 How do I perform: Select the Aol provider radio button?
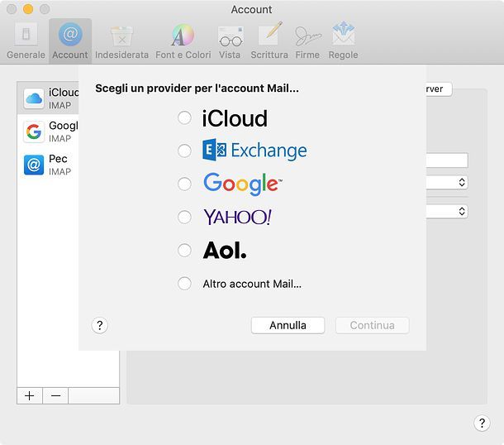[x=184, y=250]
